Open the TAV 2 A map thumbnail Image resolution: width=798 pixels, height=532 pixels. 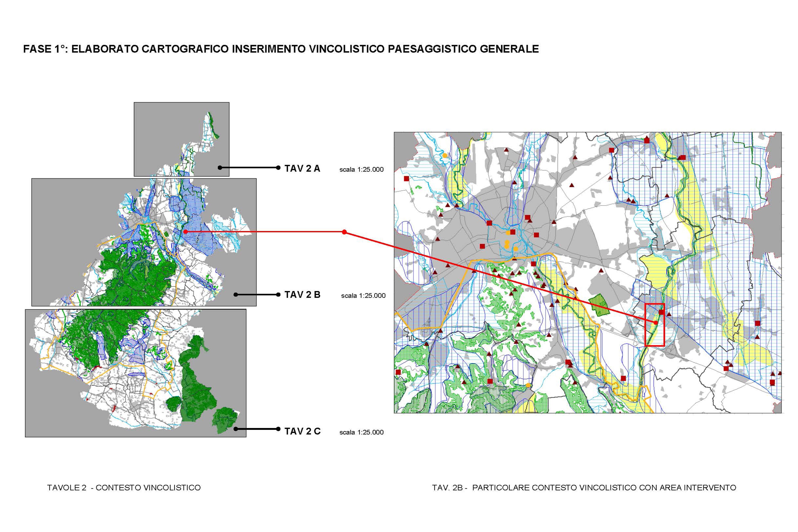point(181,139)
